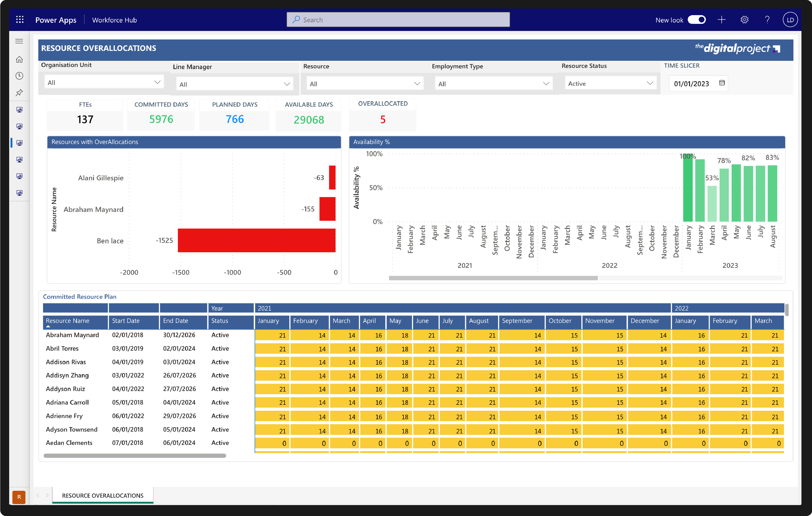
Task: Open the Workforce Hub menu item
Action: (114, 20)
